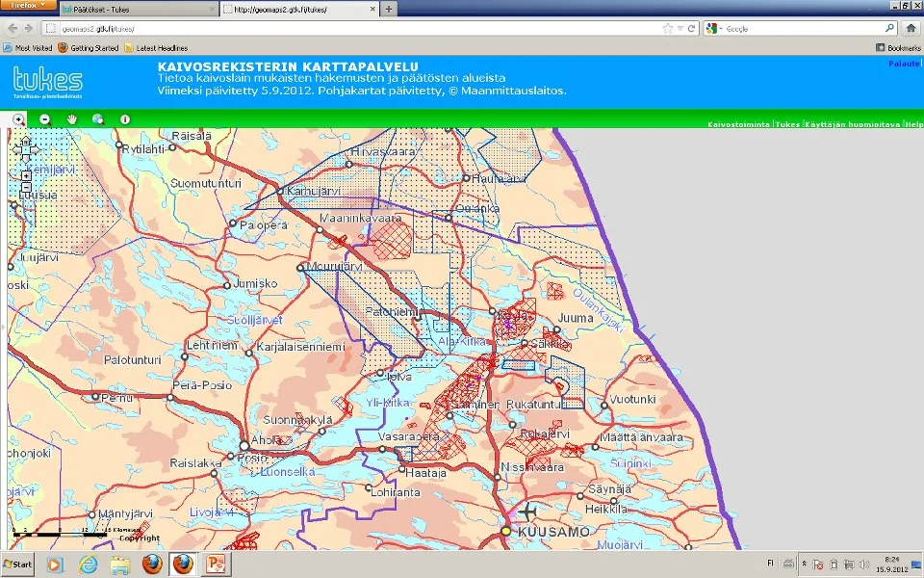
Task: Open the Firefox application menu
Action: [x=29, y=5]
